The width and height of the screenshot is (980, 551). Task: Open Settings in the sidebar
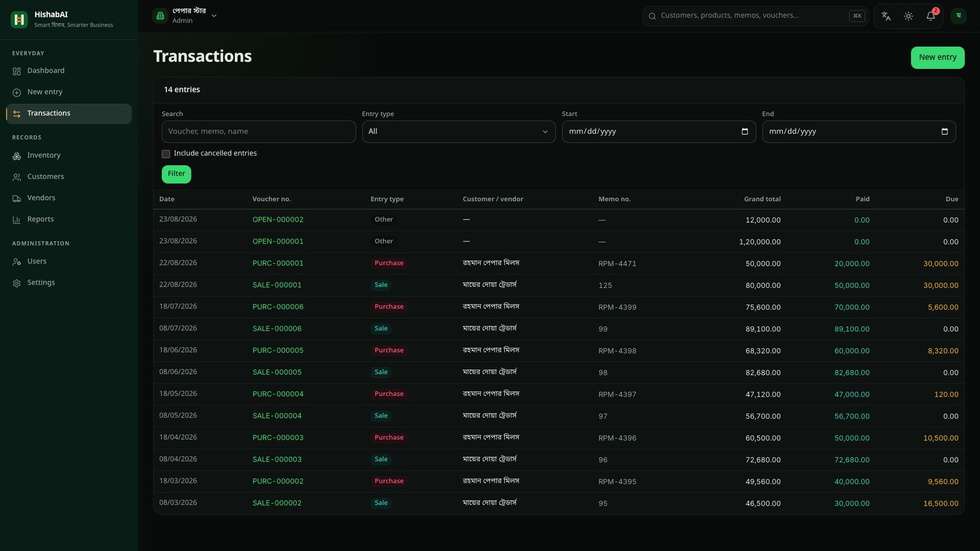tap(69, 283)
